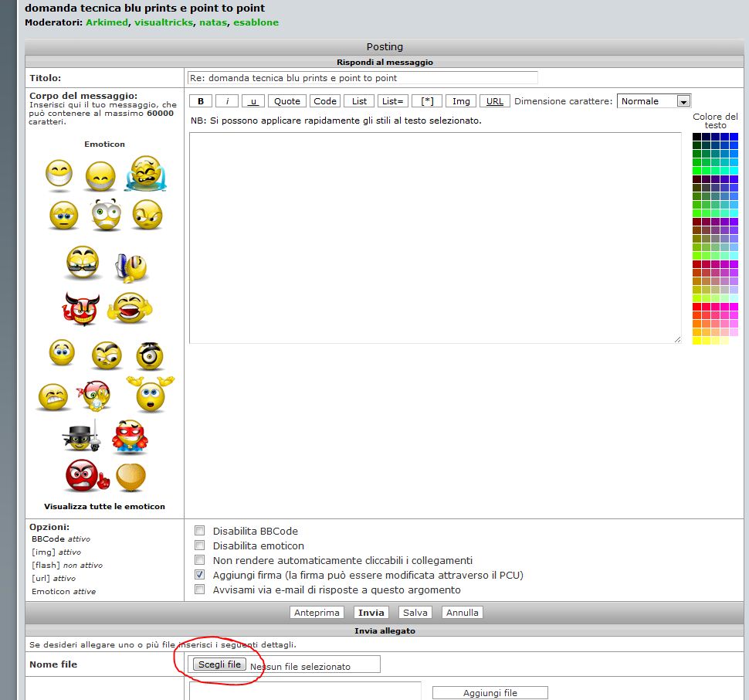Image resolution: width=749 pixels, height=700 pixels.
Task: Insert an Img BBCode tag
Action: click(x=461, y=101)
